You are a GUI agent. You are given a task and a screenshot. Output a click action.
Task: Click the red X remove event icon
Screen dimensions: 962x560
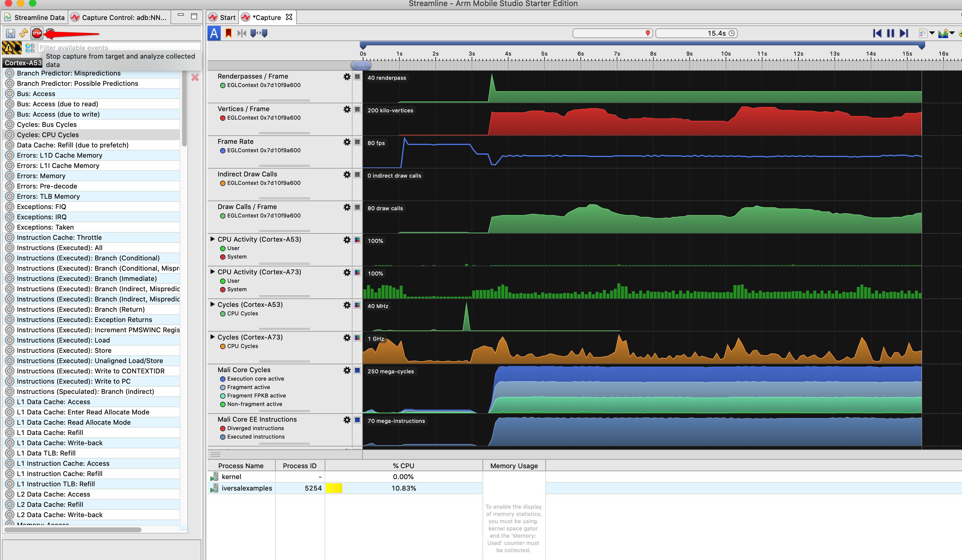click(x=195, y=77)
